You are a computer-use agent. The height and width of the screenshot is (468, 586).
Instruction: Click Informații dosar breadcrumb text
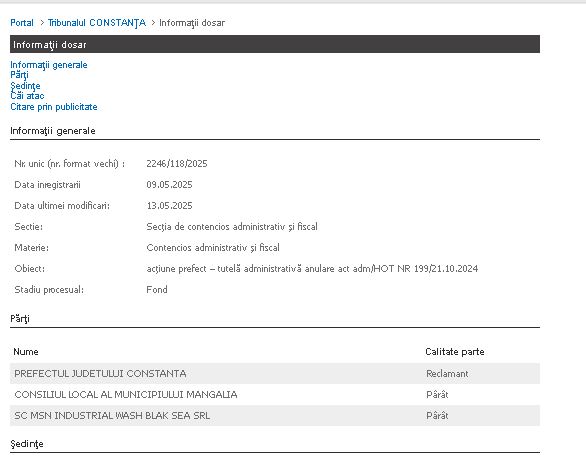pos(192,23)
